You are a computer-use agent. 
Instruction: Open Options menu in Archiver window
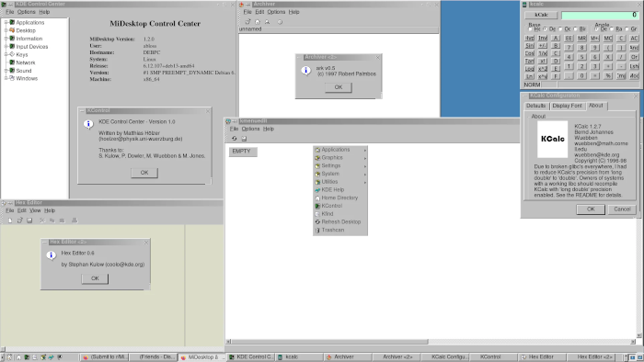tap(276, 12)
